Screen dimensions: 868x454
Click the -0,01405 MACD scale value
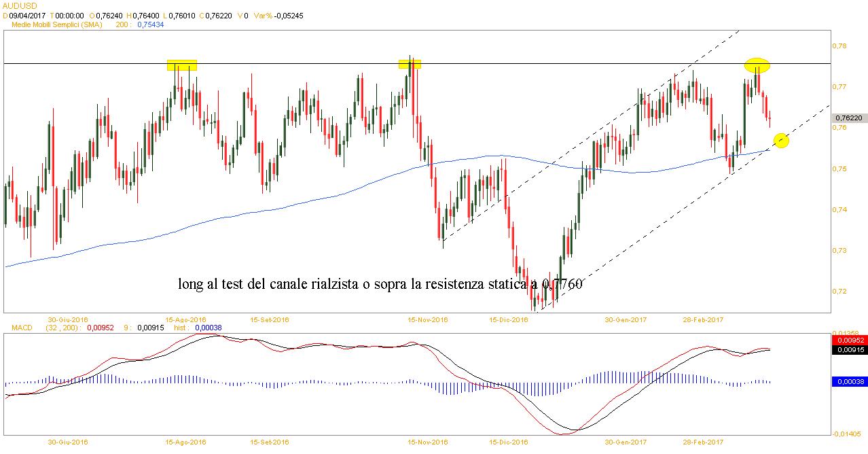pos(849,434)
